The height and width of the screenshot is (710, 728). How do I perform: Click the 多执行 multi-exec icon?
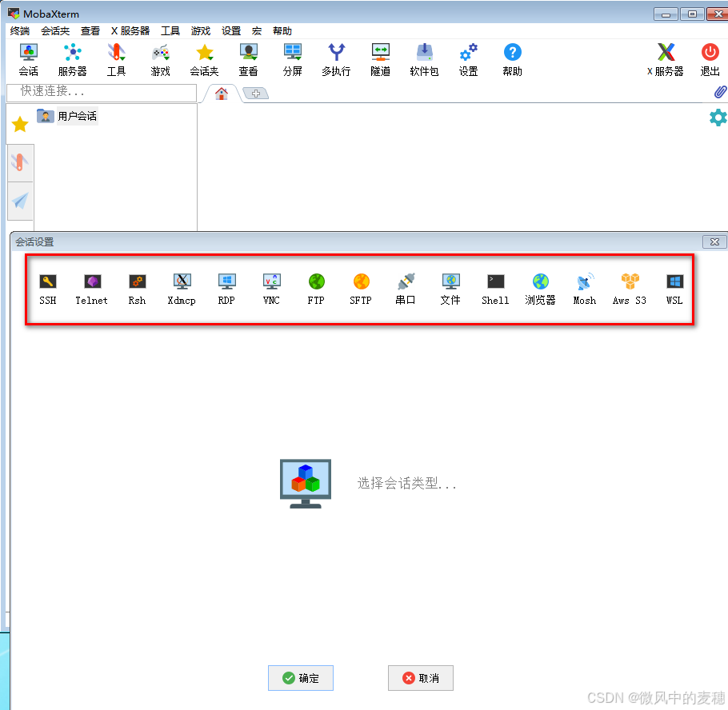pos(336,60)
